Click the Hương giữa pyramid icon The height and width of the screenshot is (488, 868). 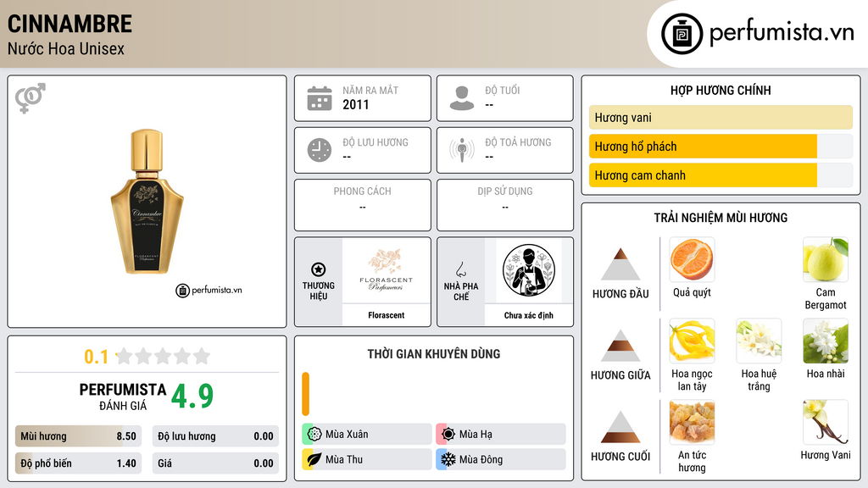click(x=620, y=346)
